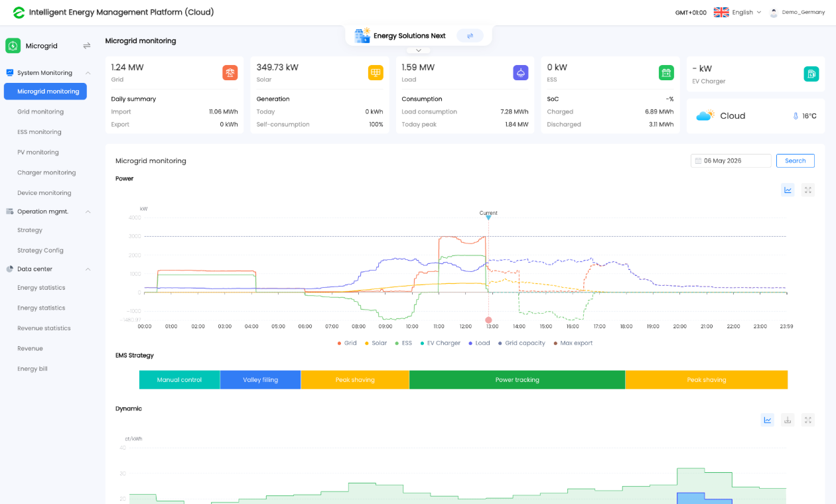836x504 pixels.
Task: Click the yellow Solar panel icon
Action: 376,73
